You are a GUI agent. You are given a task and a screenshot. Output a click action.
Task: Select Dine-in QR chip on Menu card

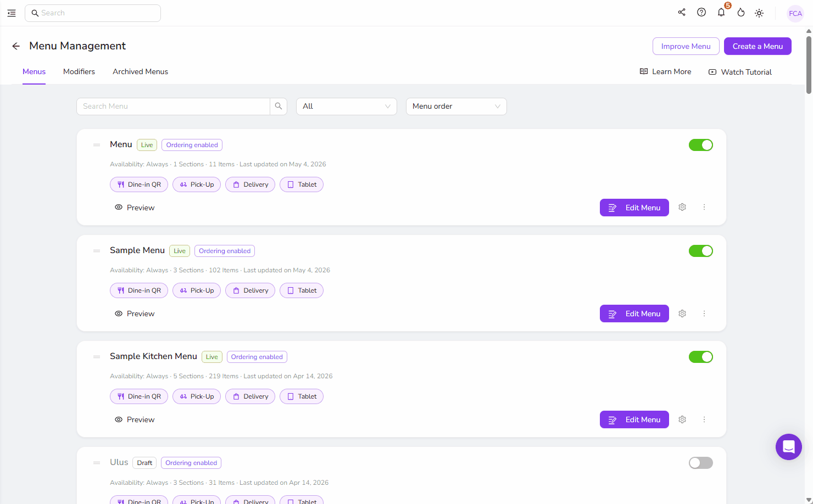click(x=139, y=184)
